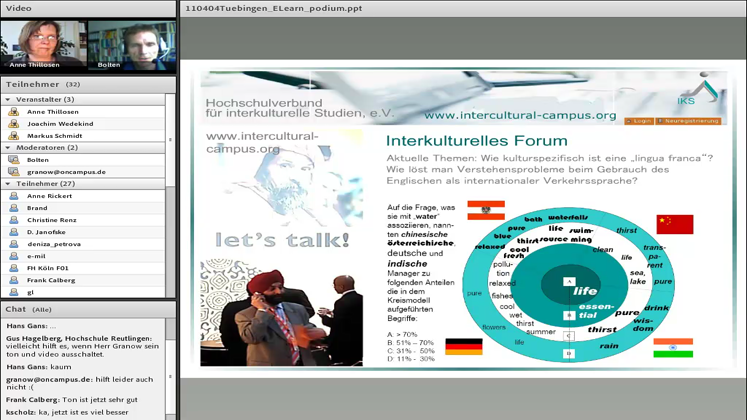This screenshot has height=420, width=747.
Task: Select moderator granow@oncampus.de
Action: 83,171
